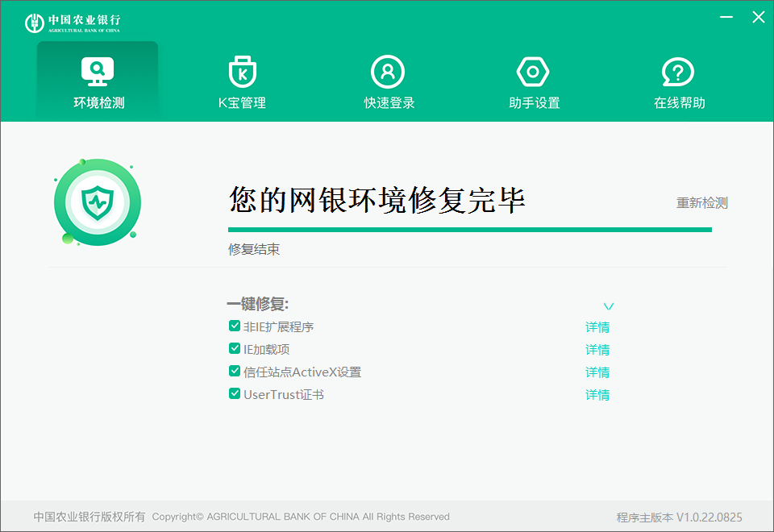Select the K宝管理 tab label
This screenshot has height=532, width=774.
tap(242, 103)
